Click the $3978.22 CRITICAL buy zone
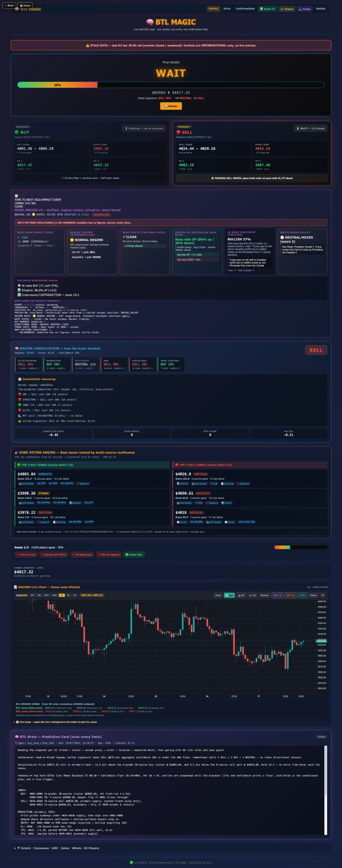The height and width of the screenshot is (868, 342). 92,517
